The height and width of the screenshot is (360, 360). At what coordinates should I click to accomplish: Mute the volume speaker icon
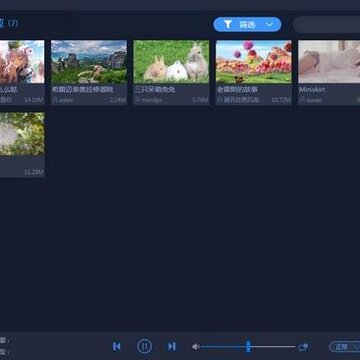tap(196, 347)
